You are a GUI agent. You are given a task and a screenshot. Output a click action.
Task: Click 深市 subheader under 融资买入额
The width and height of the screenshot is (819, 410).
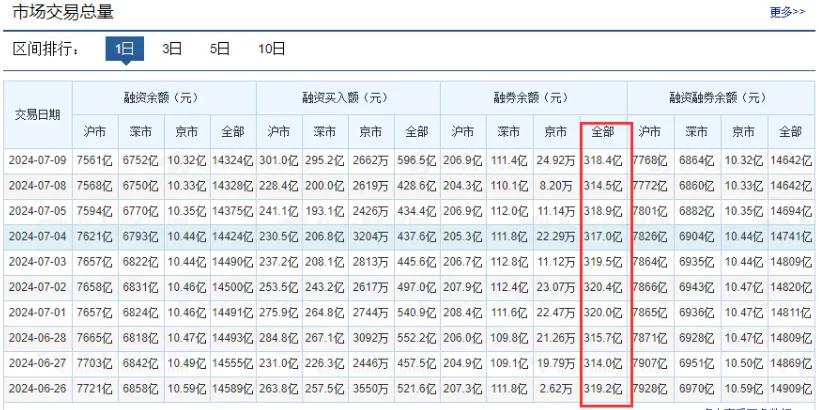(x=325, y=132)
